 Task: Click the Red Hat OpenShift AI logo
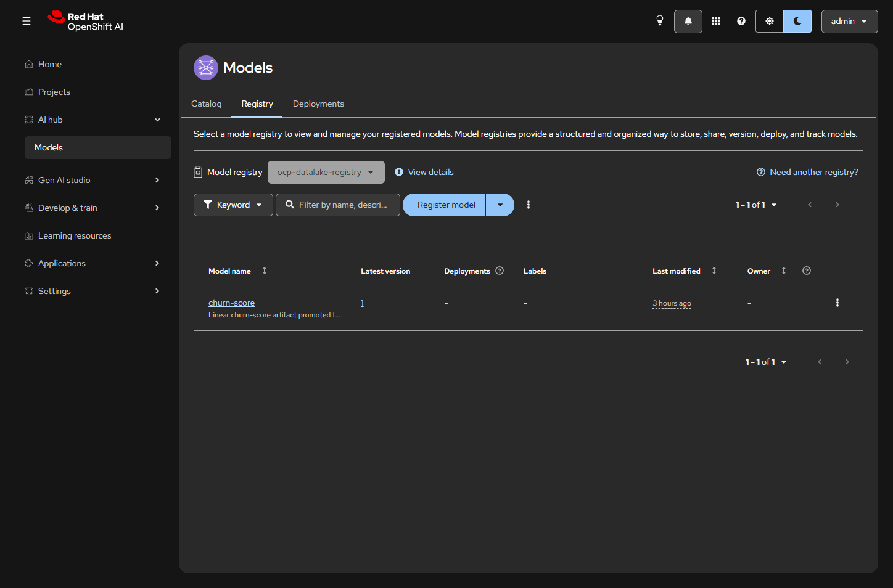tap(86, 21)
